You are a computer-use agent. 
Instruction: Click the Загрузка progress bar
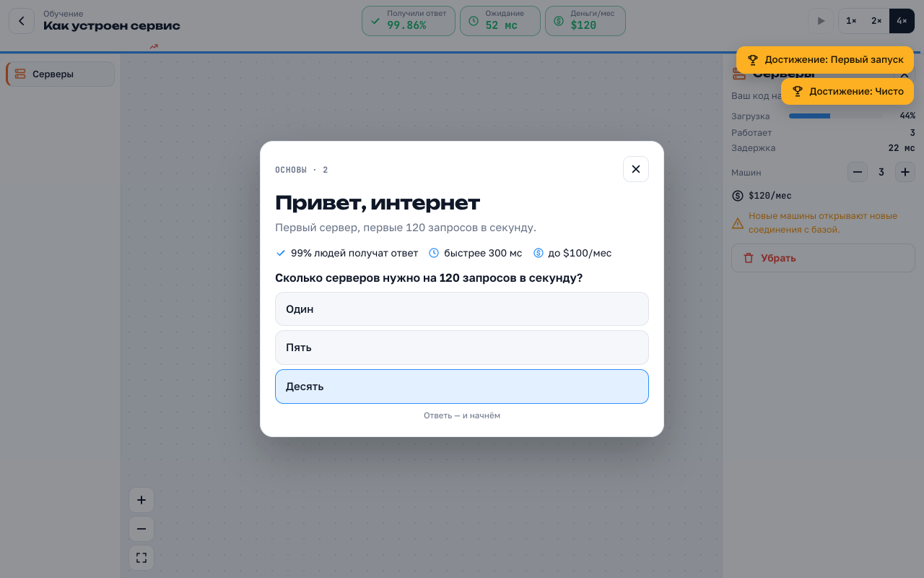(x=835, y=116)
